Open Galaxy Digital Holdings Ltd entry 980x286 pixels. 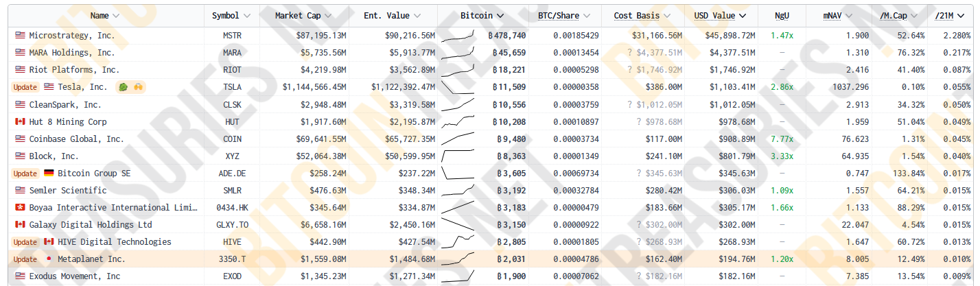(91, 224)
